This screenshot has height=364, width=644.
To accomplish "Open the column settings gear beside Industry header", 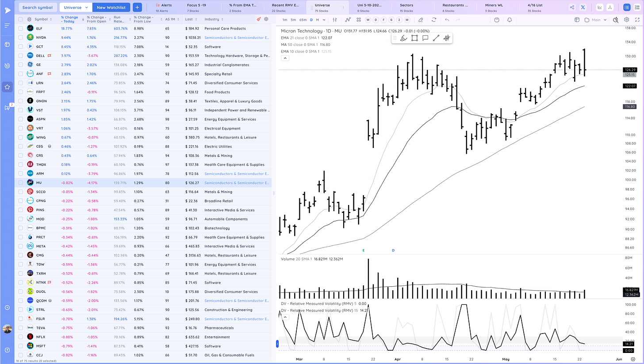I will tap(266, 19).
